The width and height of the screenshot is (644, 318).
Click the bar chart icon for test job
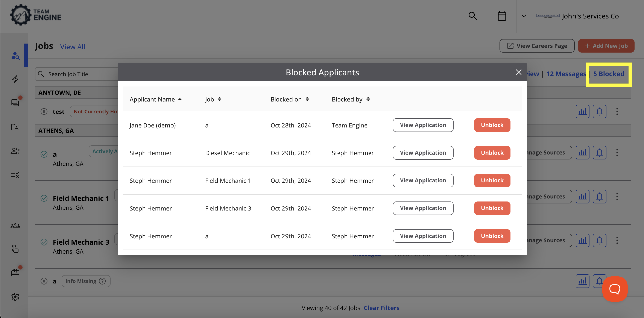click(582, 111)
